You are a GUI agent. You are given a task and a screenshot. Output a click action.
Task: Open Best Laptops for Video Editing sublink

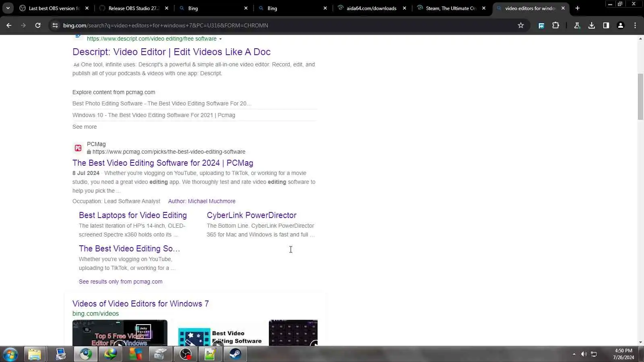[133, 215]
